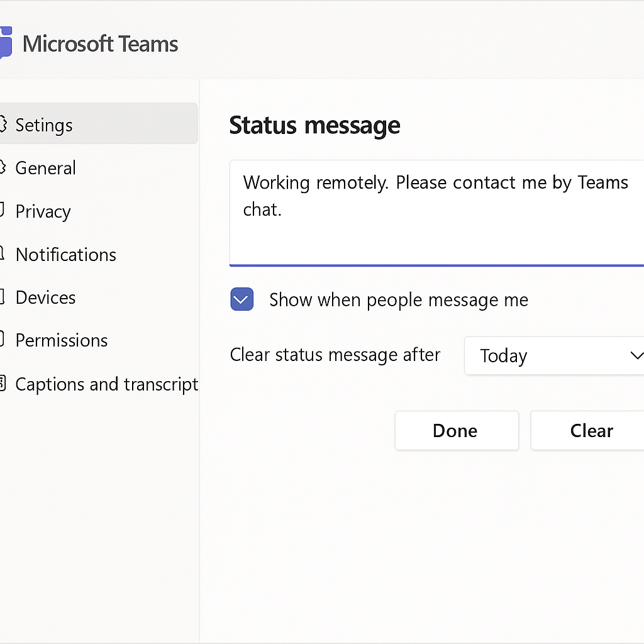Click the Done button
Viewport: 644px width, 644px height.
coord(457,430)
